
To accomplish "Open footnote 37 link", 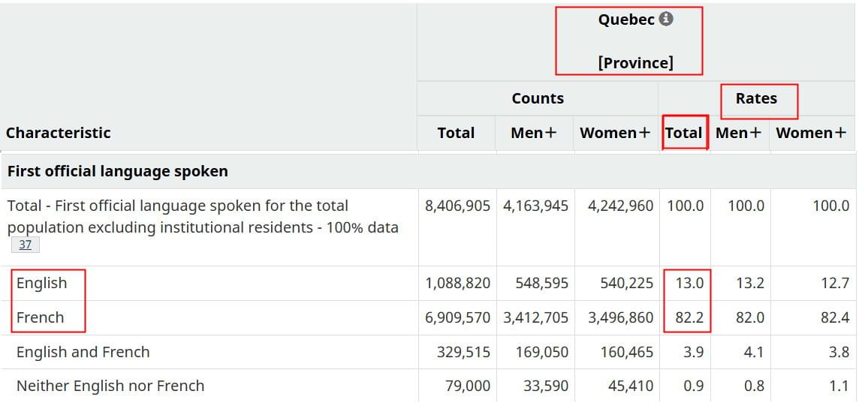I will (25, 245).
